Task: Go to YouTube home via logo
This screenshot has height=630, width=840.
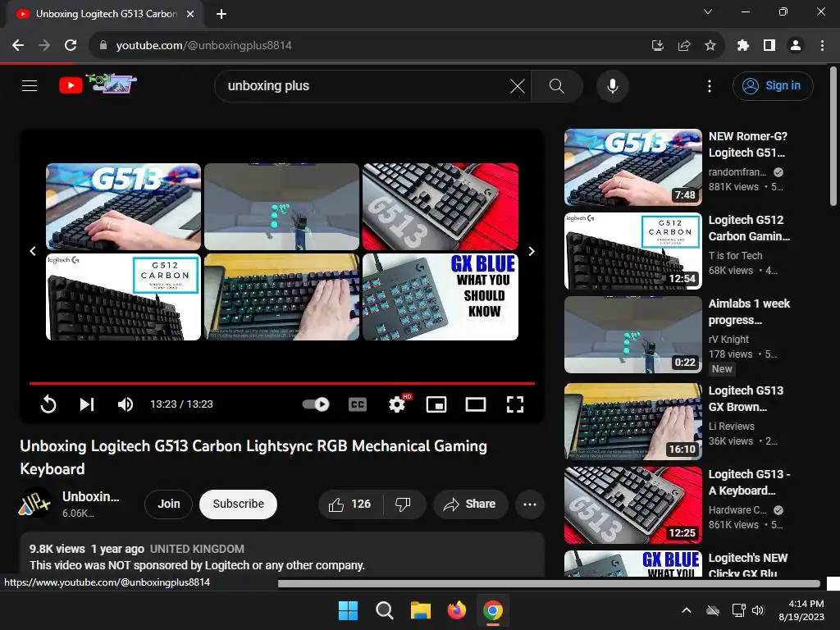Action: (x=98, y=84)
